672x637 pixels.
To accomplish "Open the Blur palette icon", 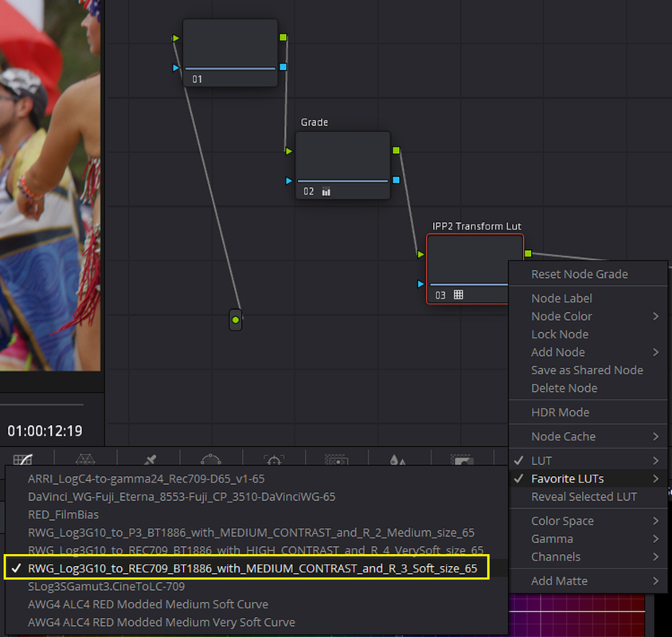I will coord(398,460).
